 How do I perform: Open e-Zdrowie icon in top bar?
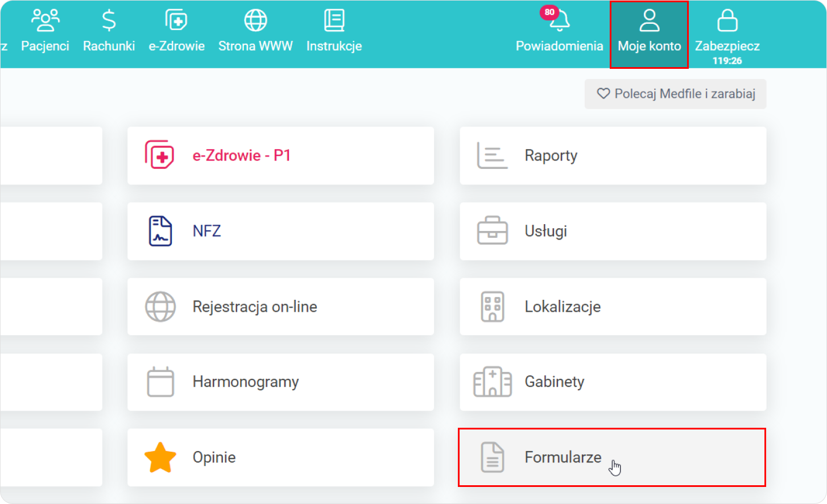point(176,21)
